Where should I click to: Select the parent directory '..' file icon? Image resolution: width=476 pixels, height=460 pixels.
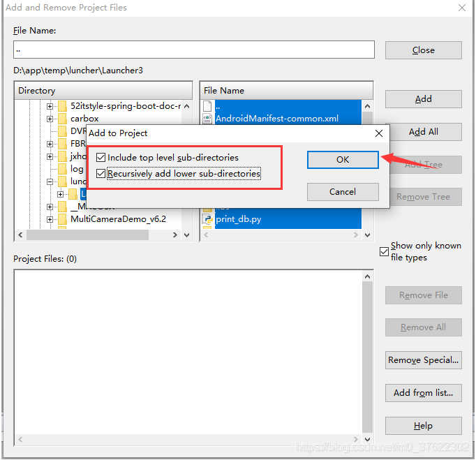click(208, 106)
